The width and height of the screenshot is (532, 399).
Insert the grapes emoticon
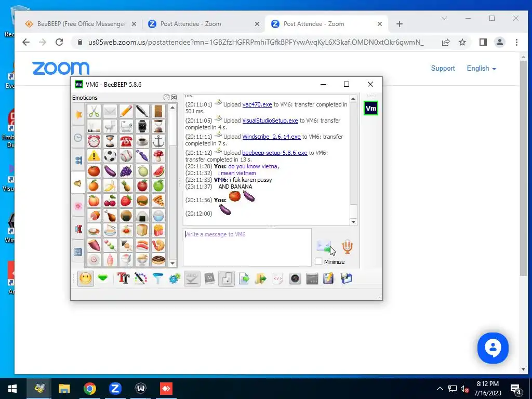tap(126, 170)
